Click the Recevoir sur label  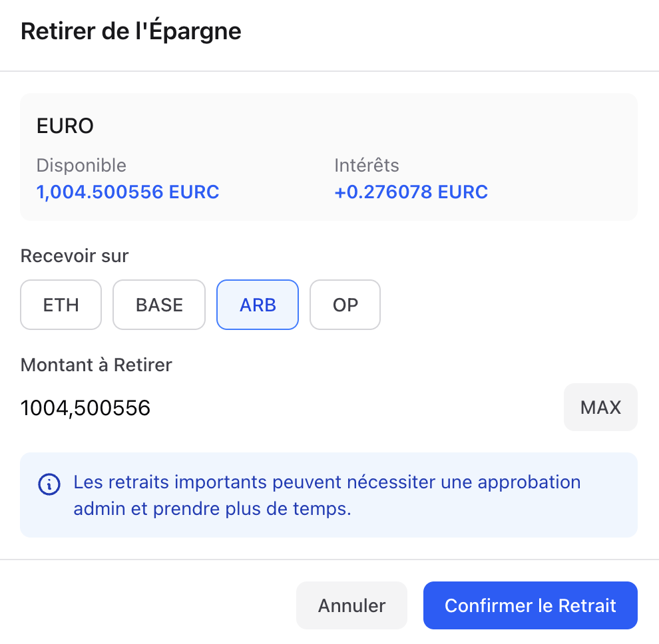(x=75, y=255)
